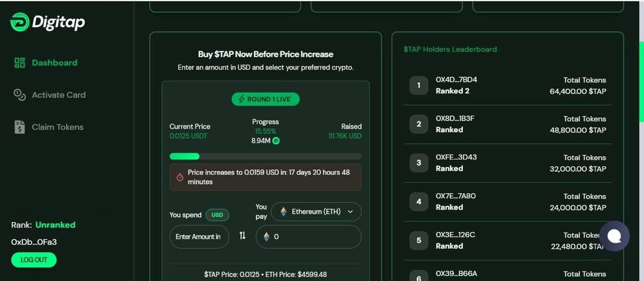
Task: Click the green token icon beside 8.94M
Action: (x=276, y=141)
